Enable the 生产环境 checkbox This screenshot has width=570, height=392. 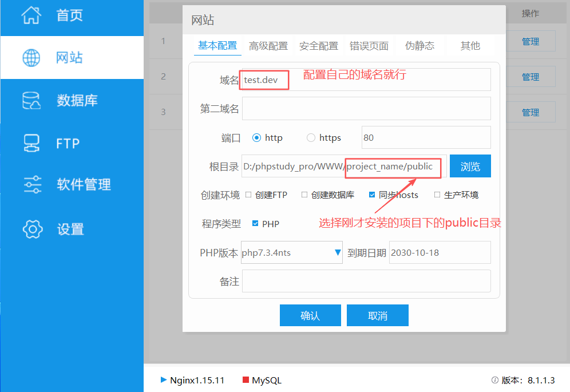[437, 195]
